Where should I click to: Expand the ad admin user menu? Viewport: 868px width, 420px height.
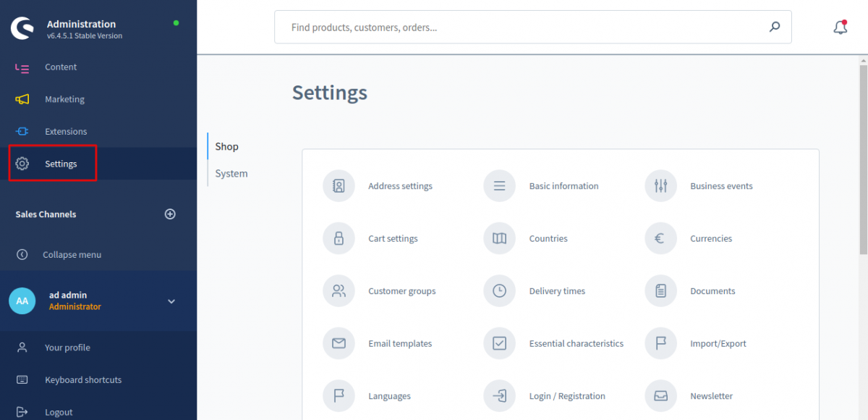tap(171, 301)
